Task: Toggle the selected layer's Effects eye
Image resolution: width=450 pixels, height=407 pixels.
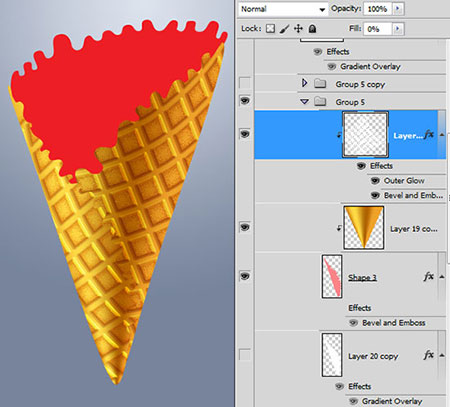Action: 361,166
